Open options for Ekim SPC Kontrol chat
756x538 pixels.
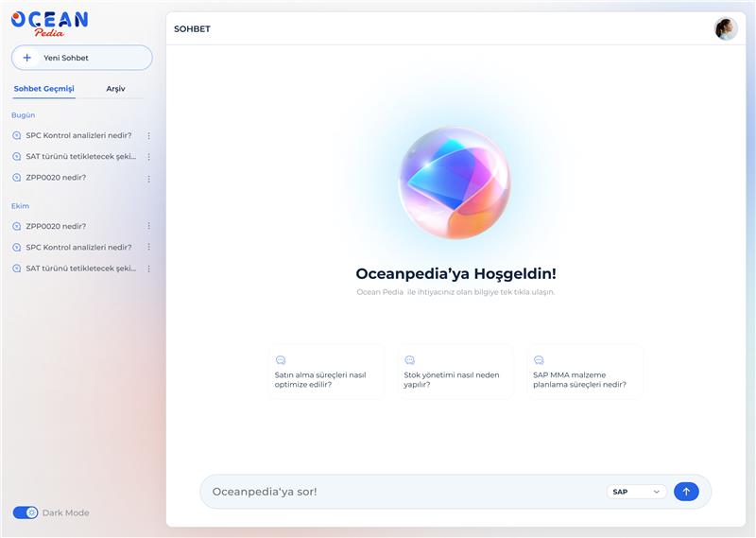149,247
